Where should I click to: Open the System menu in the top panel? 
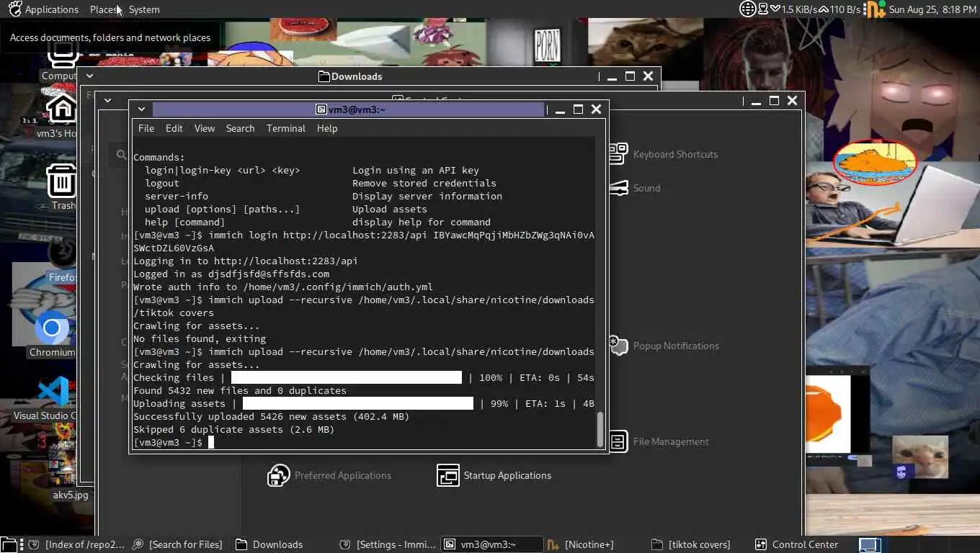click(x=144, y=9)
